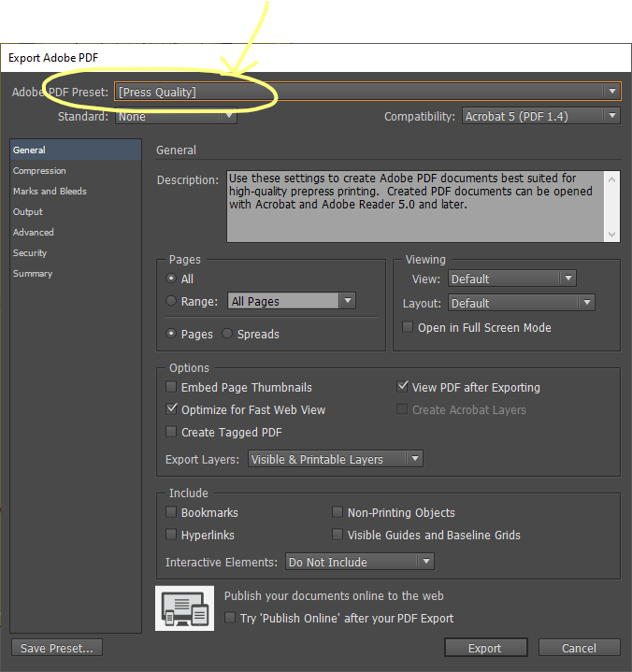Screen dimensions: 632x672
Task: Open the Layout dropdown set to Default
Action: [x=522, y=303]
